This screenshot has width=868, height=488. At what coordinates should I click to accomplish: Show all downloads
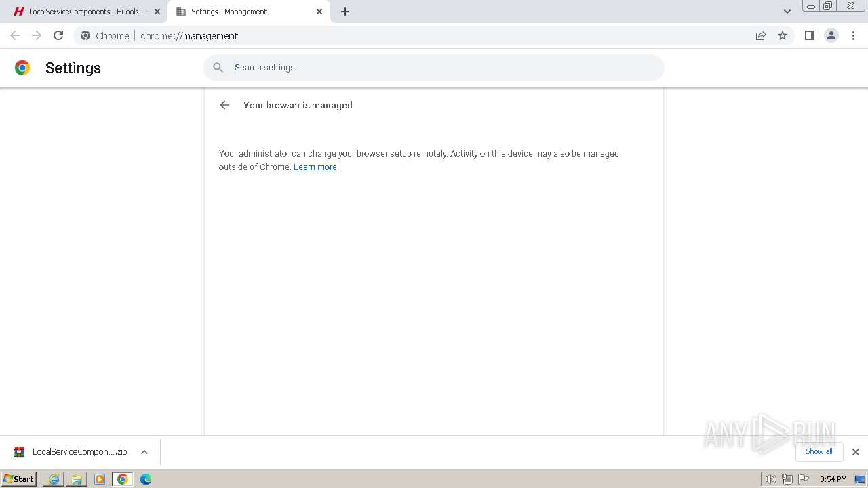click(x=819, y=452)
